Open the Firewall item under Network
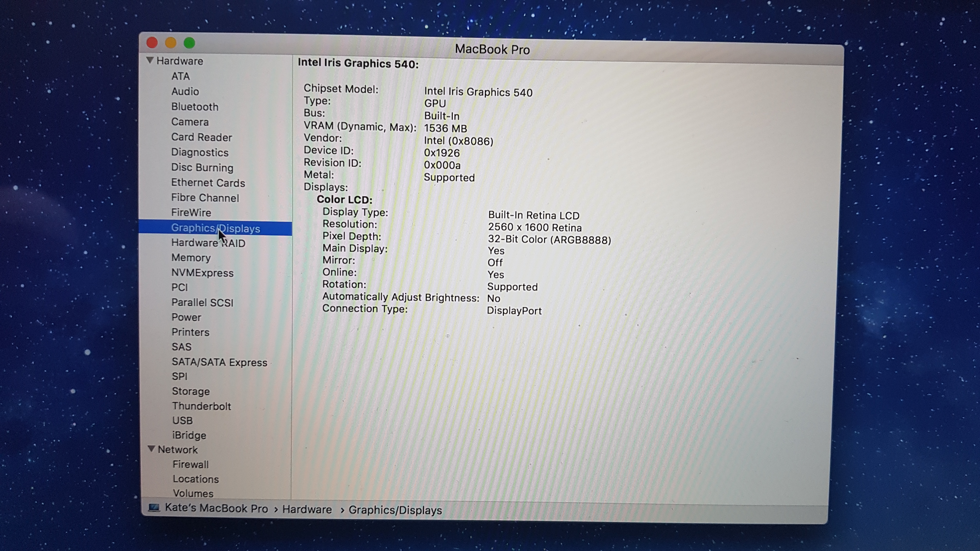This screenshot has height=551, width=980. pyautogui.click(x=190, y=465)
